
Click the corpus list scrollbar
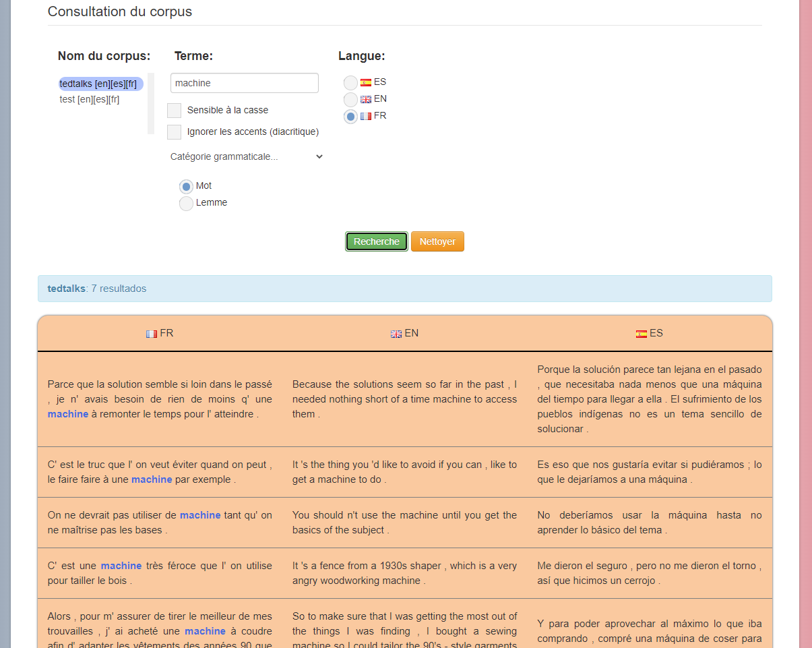click(151, 103)
